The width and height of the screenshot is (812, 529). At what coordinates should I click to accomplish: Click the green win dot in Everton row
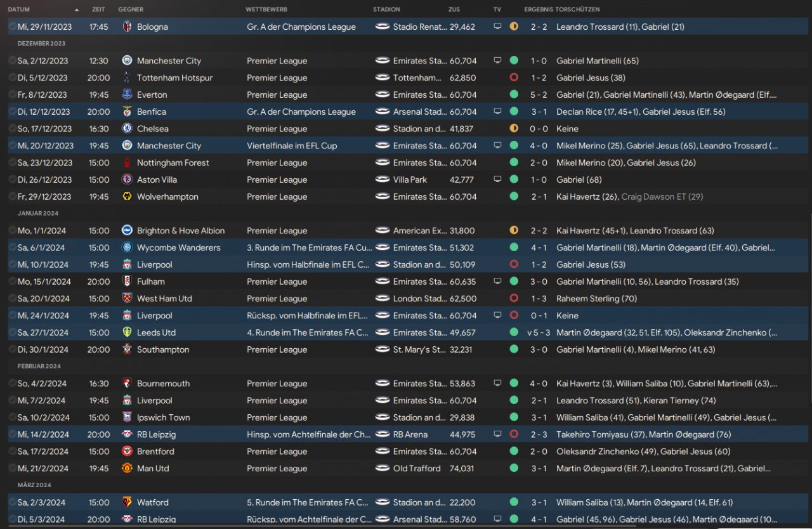coord(514,95)
